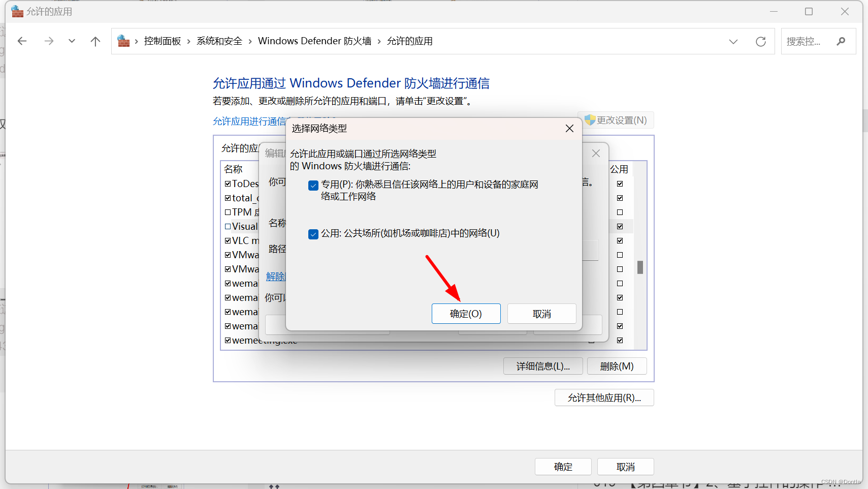Click the 公用 column header
Screen dimensions: 868x489
pos(619,169)
